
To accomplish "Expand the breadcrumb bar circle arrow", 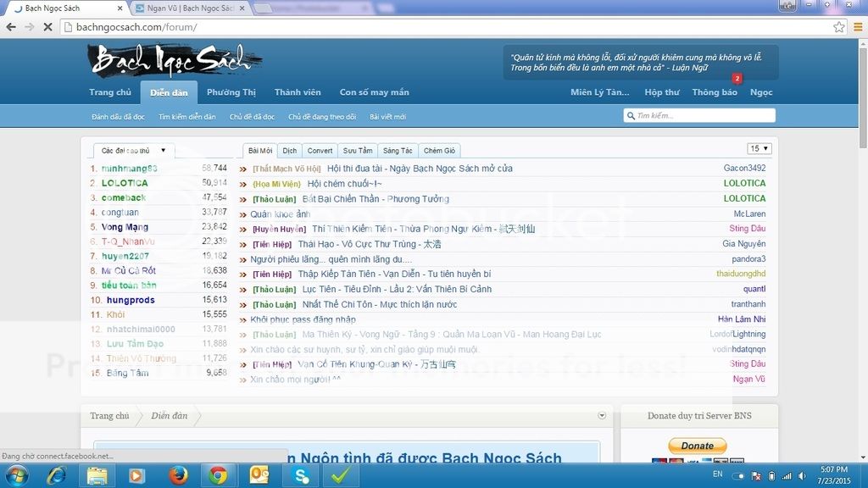I will [602, 415].
